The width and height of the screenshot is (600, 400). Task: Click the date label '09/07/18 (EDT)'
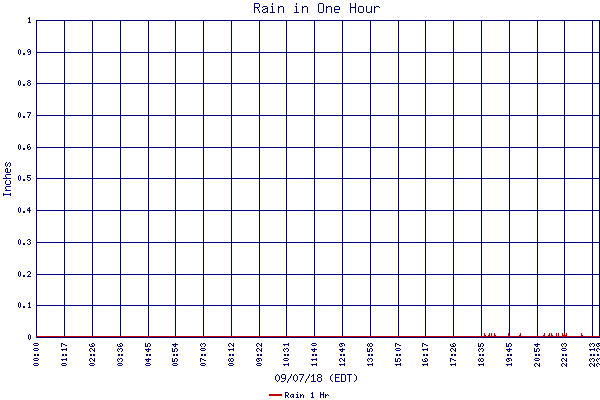(x=316, y=378)
